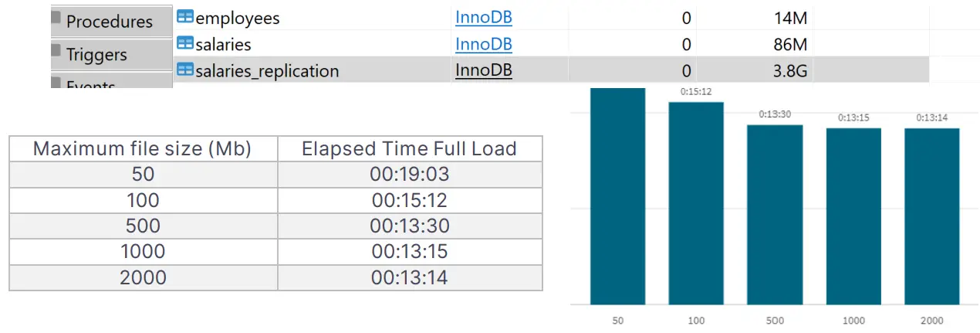Click the 3.8G size cell

[x=790, y=71]
